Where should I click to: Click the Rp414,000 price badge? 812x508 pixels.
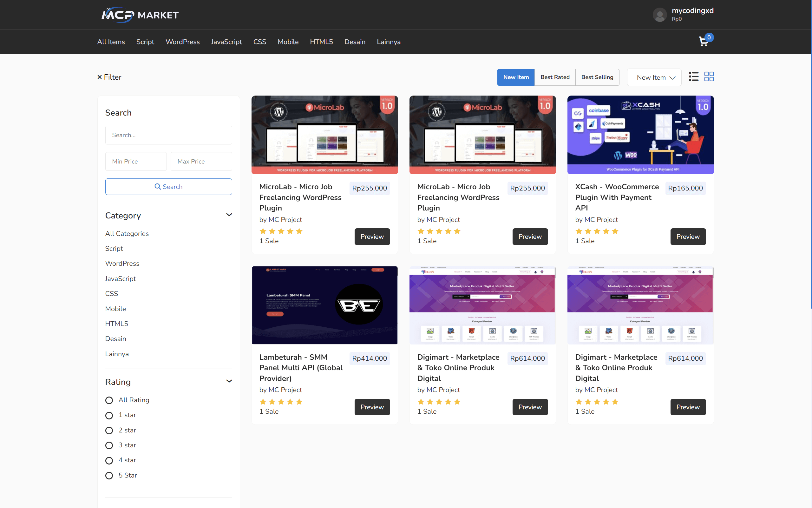pyautogui.click(x=370, y=358)
